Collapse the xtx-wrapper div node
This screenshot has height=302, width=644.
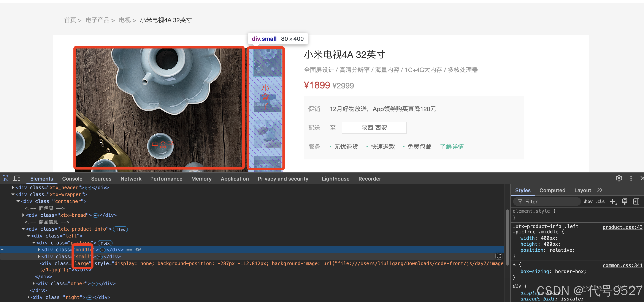pos(13,194)
